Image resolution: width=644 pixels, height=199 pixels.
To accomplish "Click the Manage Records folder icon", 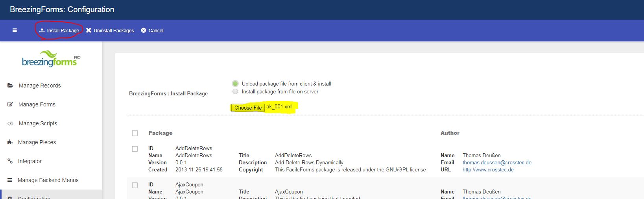I will tap(10, 86).
